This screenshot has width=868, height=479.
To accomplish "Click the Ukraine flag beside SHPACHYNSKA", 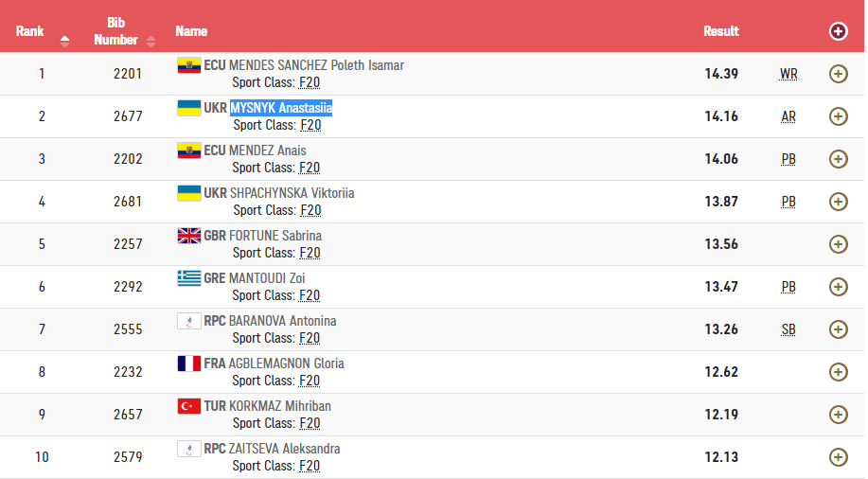I will point(189,193).
